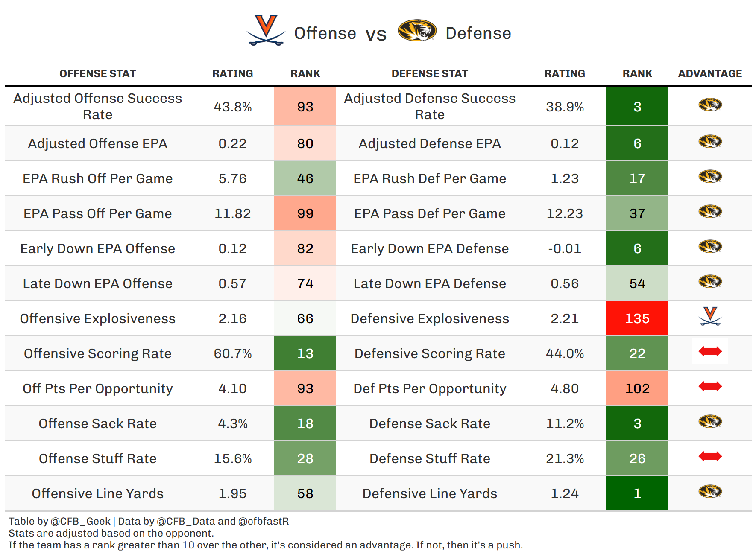The height and width of the screenshot is (560, 756).
Task: Click the Missouri advantage icon for Defense Sack Rate
Action: pyautogui.click(x=710, y=421)
